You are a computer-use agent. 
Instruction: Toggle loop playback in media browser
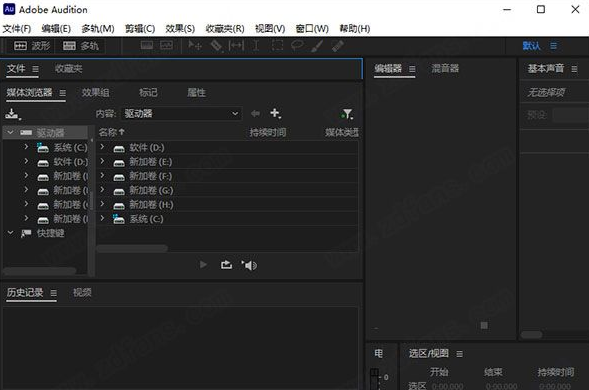click(226, 265)
